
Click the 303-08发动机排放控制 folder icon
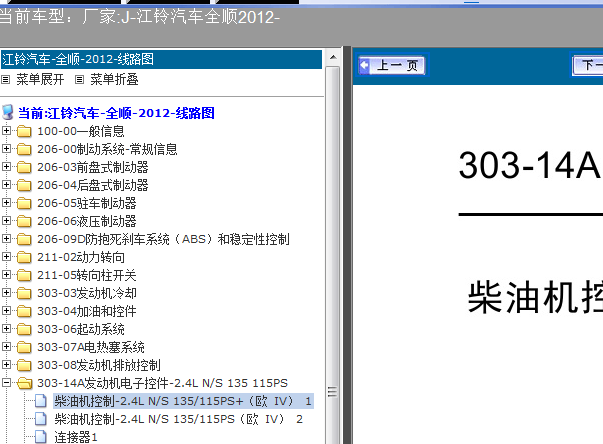24,365
